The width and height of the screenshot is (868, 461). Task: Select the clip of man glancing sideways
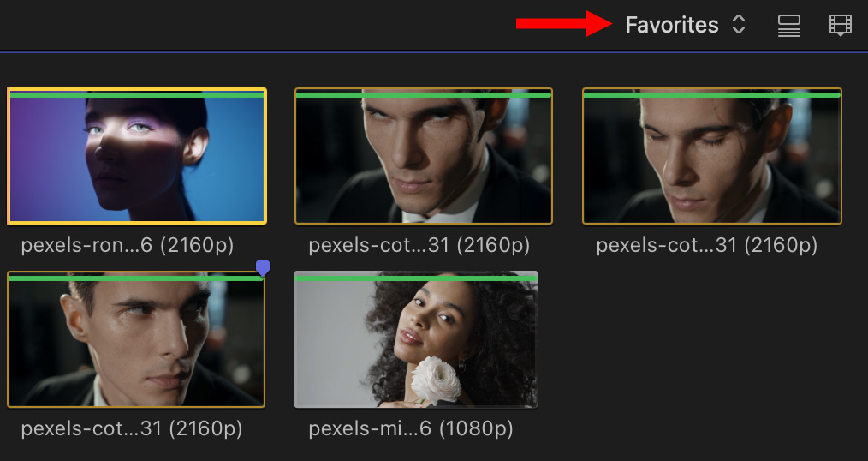pyautogui.click(x=136, y=343)
